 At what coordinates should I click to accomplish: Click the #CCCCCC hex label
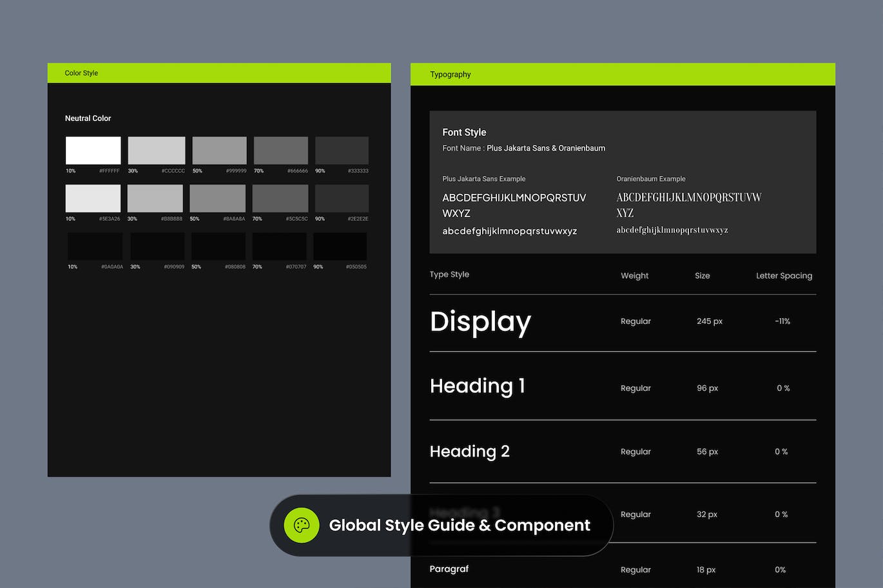tap(173, 171)
